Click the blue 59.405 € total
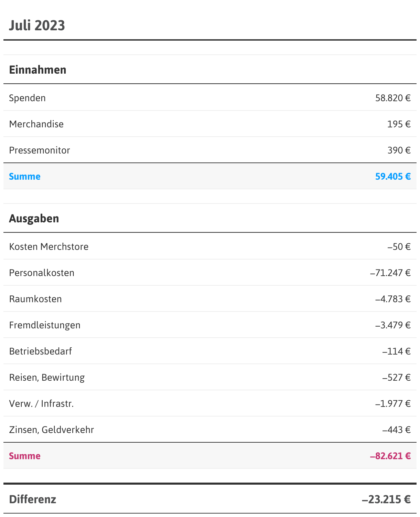420x517 pixels. click(x=393, y=177)
